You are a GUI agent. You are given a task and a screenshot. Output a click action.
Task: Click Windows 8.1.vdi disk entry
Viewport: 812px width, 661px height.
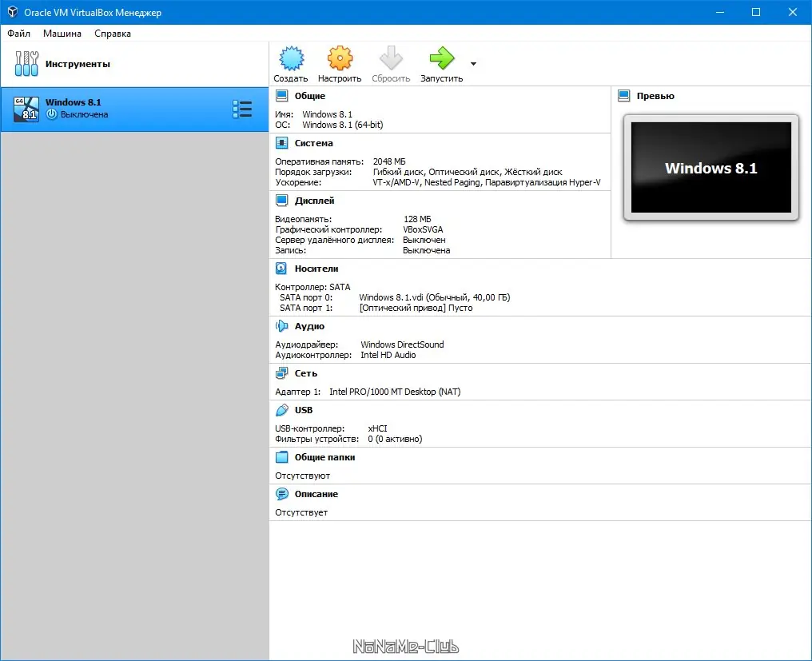click(x=435, y=297)
